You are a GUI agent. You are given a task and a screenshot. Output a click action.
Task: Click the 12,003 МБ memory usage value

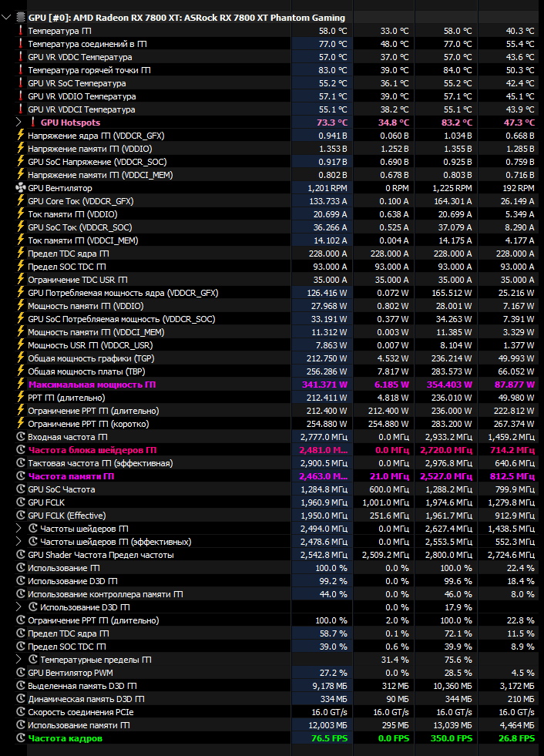coord(328,725)
